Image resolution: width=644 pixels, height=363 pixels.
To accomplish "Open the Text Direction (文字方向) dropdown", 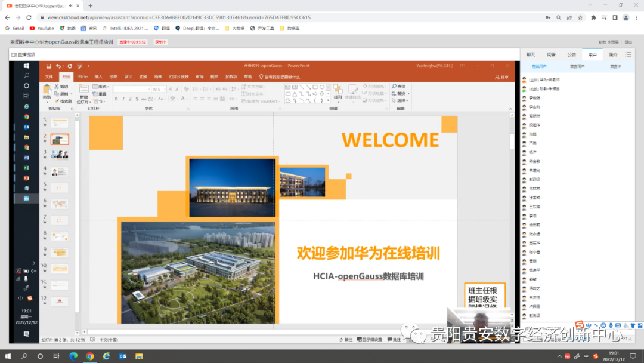I will tap(253, 87).
